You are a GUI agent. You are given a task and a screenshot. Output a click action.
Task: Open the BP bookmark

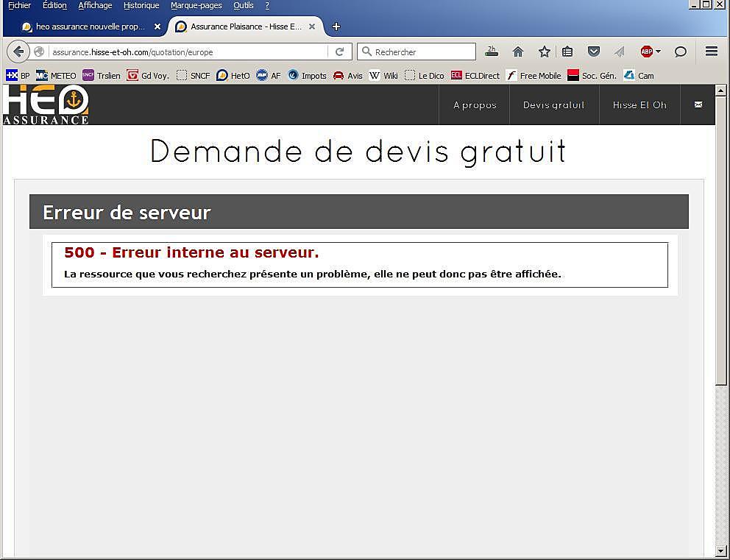point(18,75)
